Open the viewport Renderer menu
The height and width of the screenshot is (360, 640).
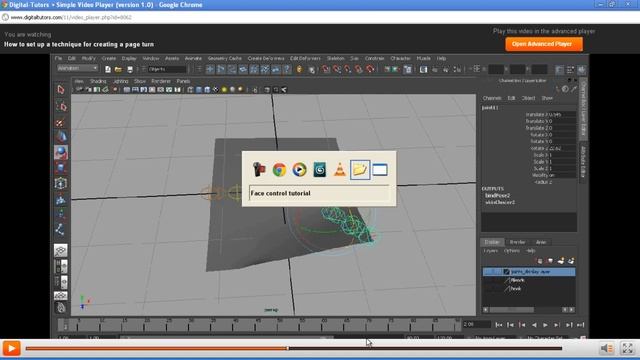[161, 81]
